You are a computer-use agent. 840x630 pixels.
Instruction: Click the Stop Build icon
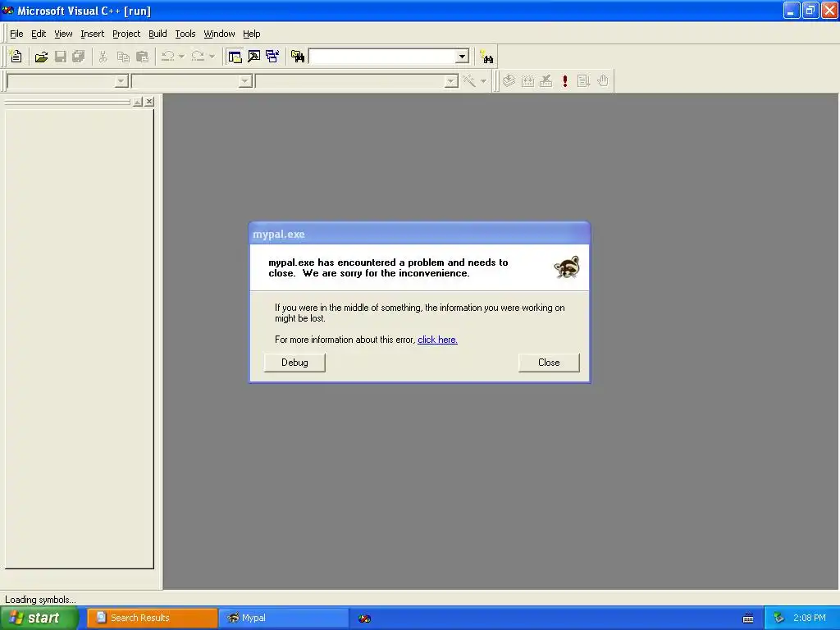pyautogui.click(x=546, y=81)
